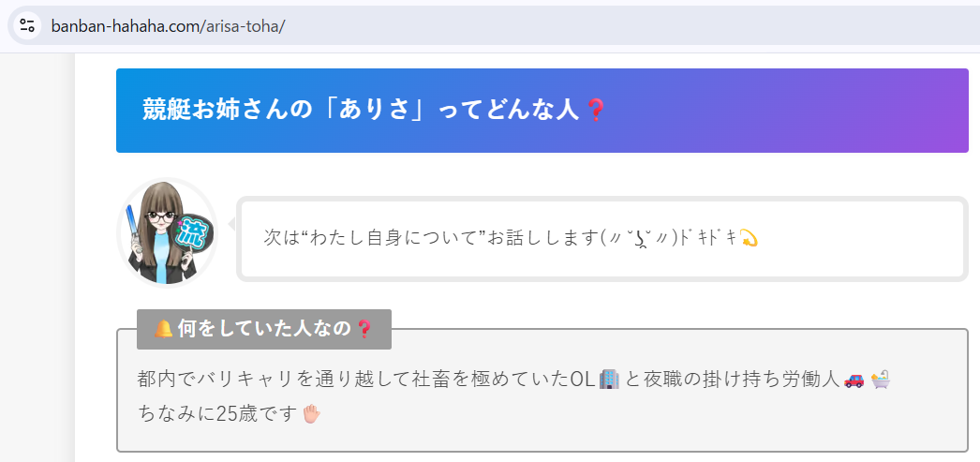Click the girl avatar image
The image size is (980, 462).
tap(166, 231)
